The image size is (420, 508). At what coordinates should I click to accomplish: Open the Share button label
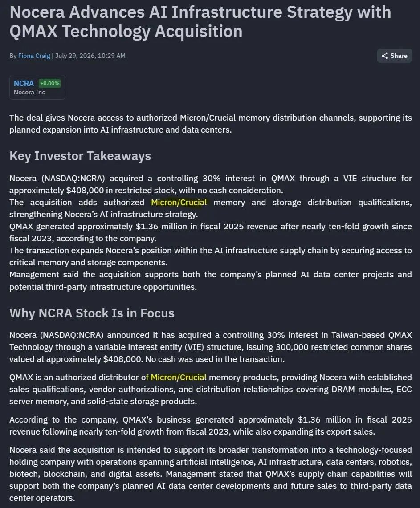[399, 56]
